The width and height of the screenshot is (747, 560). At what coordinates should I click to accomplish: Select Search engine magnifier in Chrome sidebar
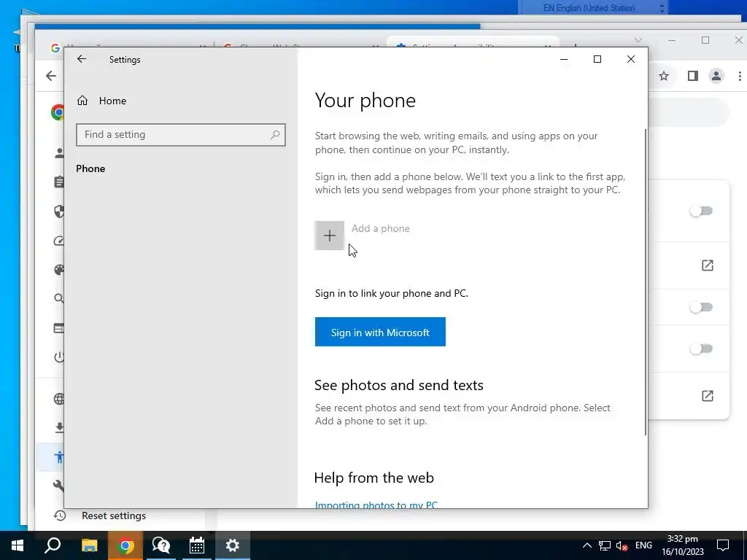[x=59, y=298]
